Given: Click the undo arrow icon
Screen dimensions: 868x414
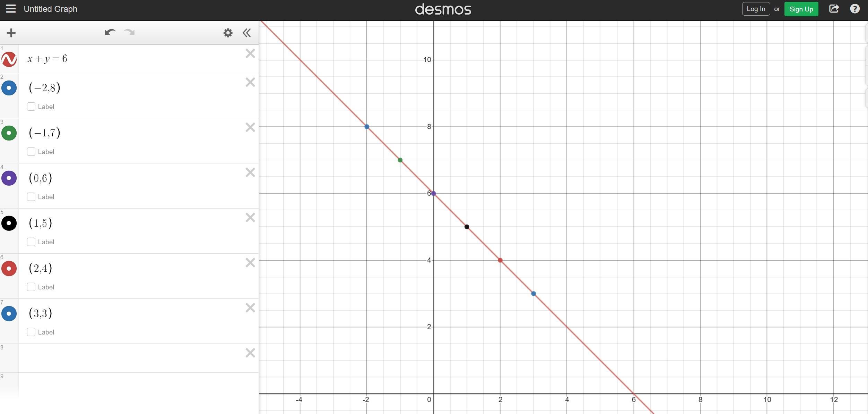Looking at the screenshot, I should 108,32.
